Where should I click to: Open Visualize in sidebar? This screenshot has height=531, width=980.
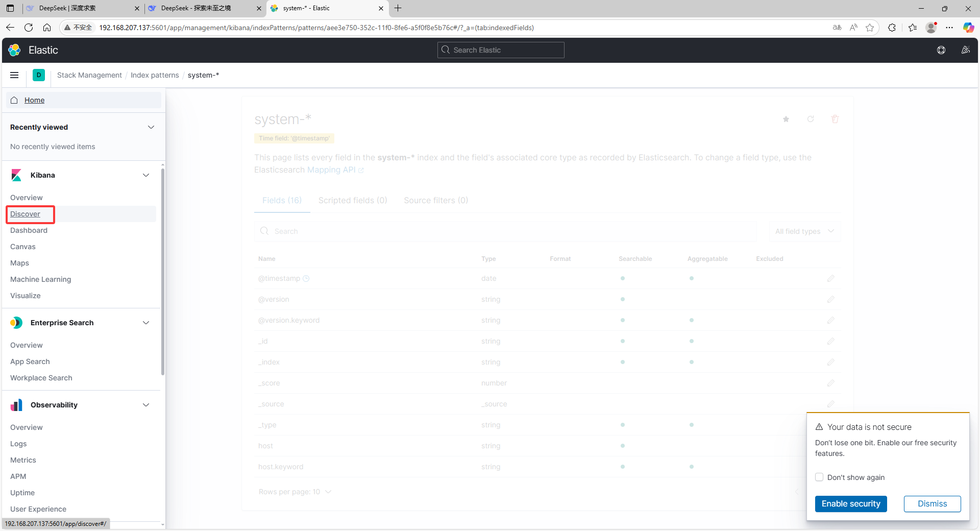pyautogui.click(x=25, y=296)
